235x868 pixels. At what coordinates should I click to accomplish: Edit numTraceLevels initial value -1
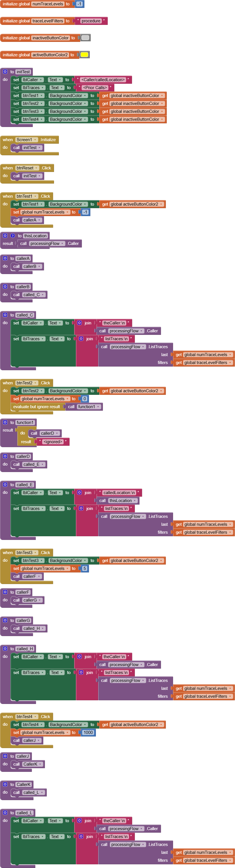coord(79,4)
